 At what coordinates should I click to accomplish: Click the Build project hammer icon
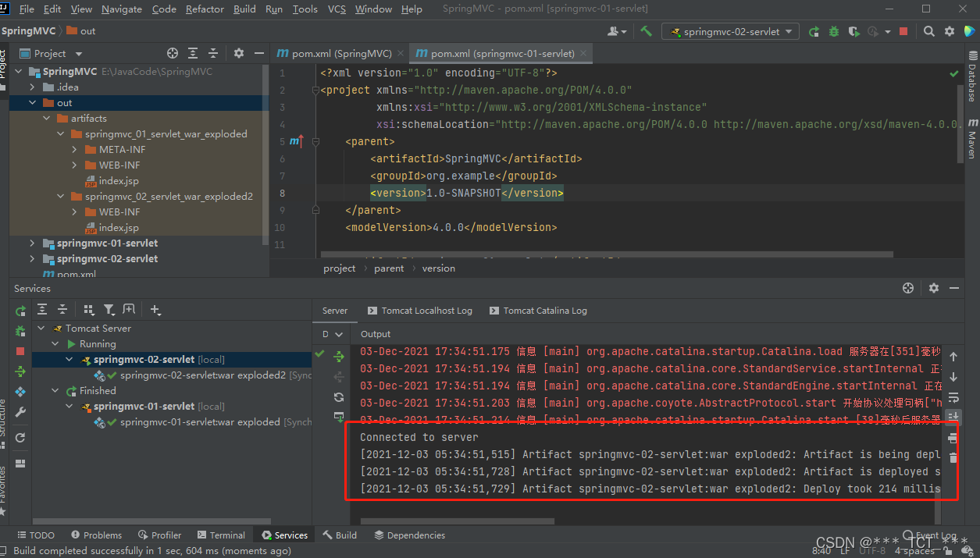coord(646,31)
